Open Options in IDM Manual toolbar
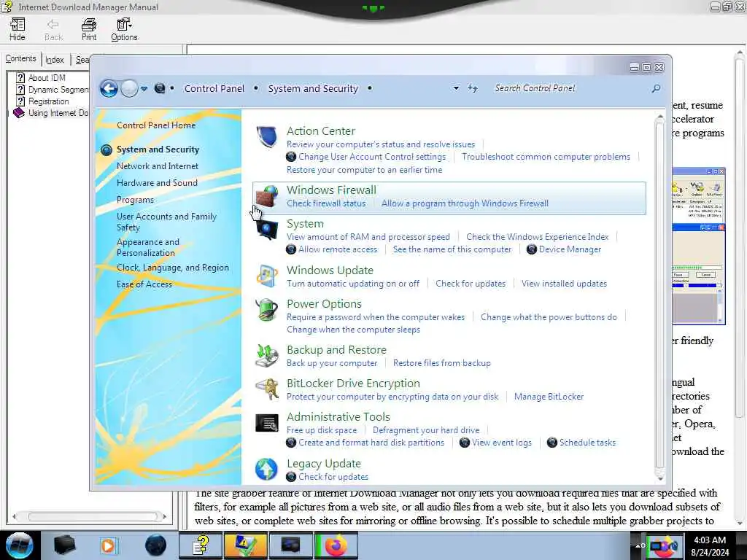This screenshot has width=747, height=560. 124,29
